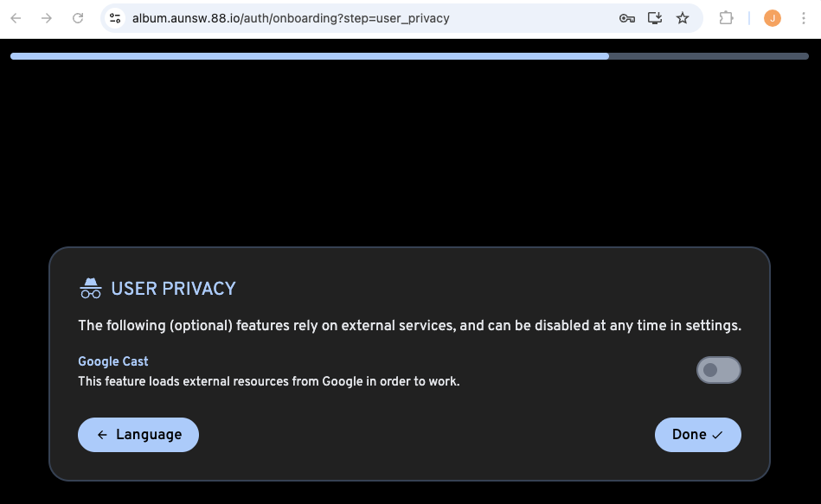Click the address bar URL field
The width and height of the screenshot is (821, 504).
290,17
